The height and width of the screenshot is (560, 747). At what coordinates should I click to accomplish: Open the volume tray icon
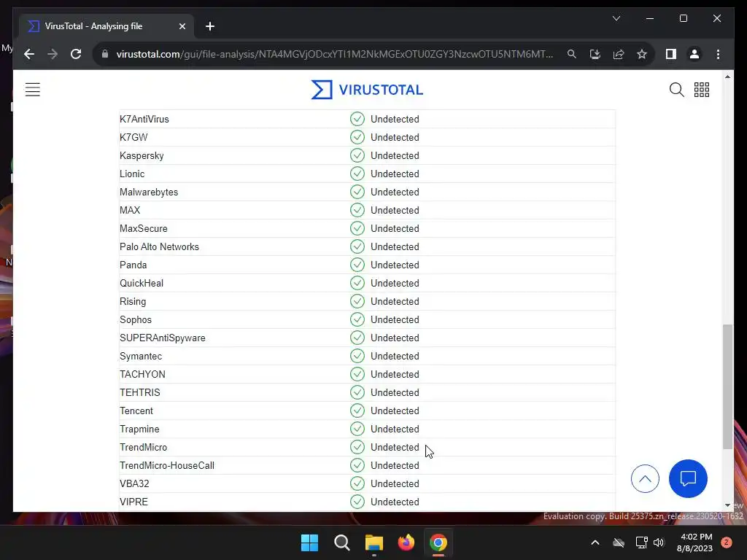659,542
